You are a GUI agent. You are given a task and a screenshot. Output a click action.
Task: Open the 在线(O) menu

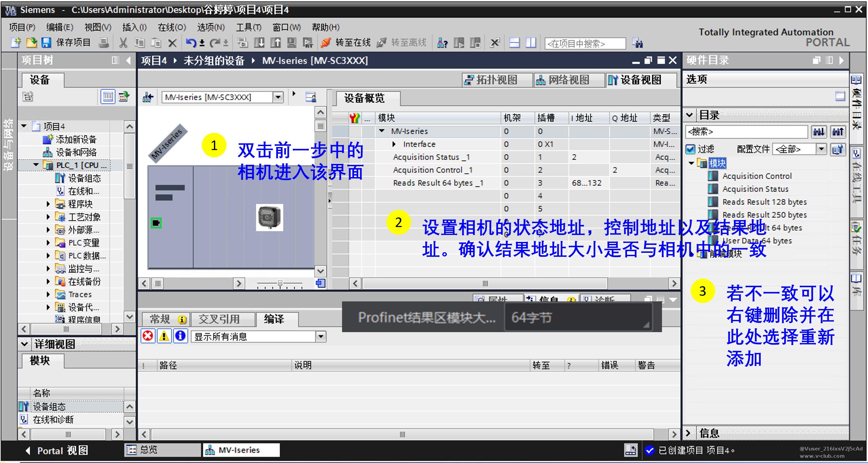[x=172, y=27]
